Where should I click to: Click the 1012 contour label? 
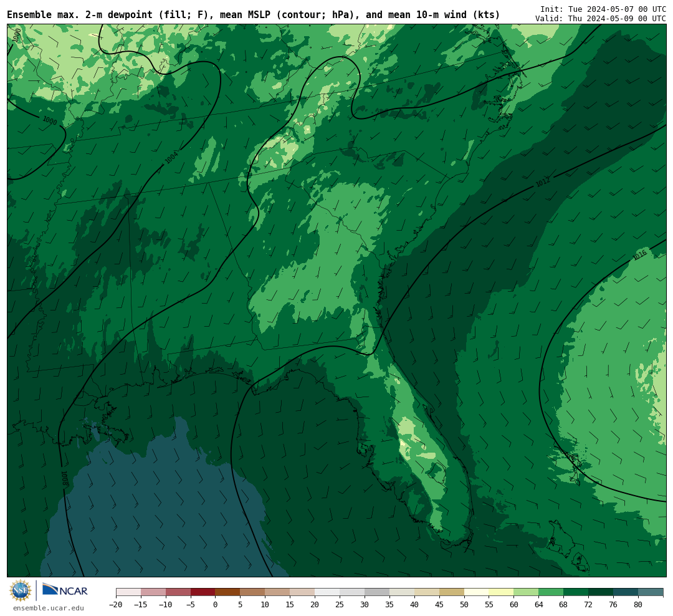click(543, 182)
